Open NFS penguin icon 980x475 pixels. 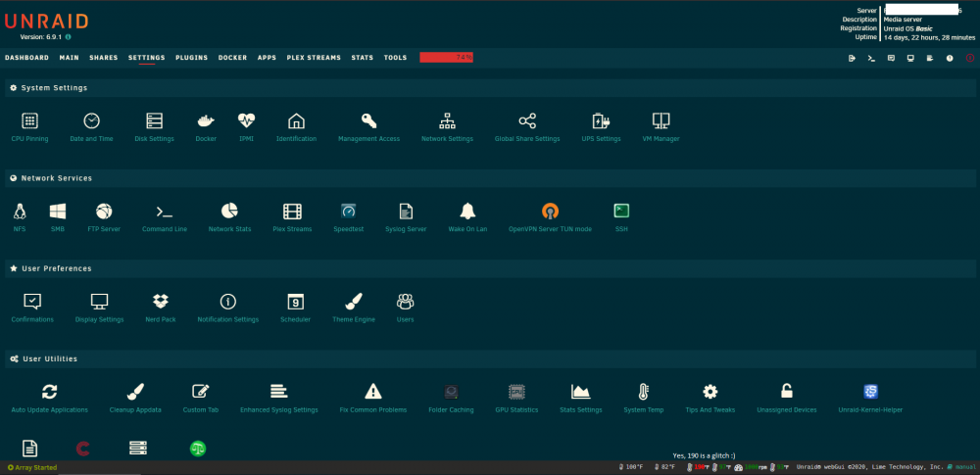click(20, 212)
